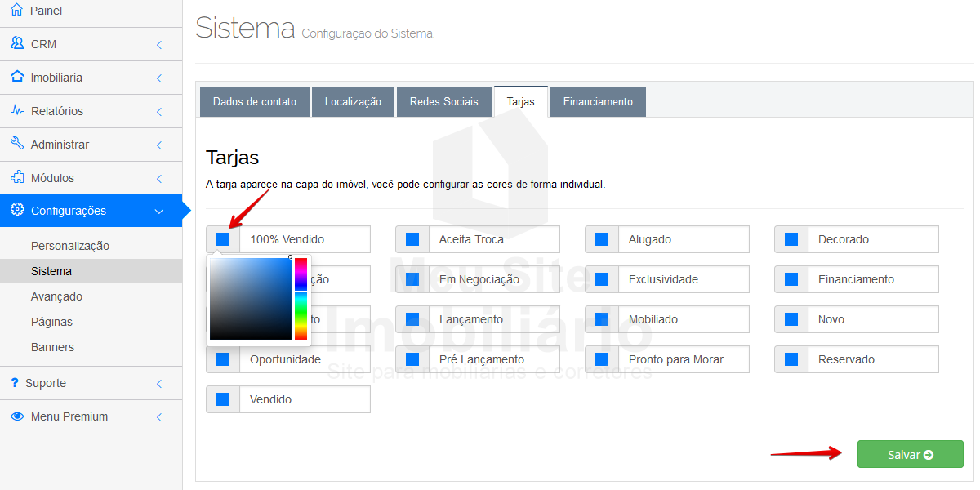Click the Aceita Troca color swatch
The width and height of the screenshot is (980, 490).
(x=412, y=239)
